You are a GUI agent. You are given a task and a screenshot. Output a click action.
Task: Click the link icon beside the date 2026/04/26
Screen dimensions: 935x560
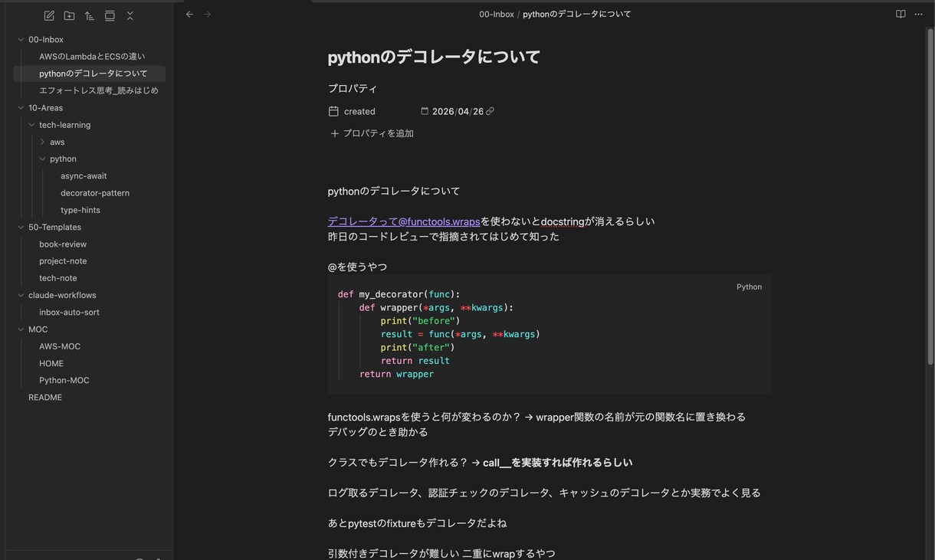(490, 111)
